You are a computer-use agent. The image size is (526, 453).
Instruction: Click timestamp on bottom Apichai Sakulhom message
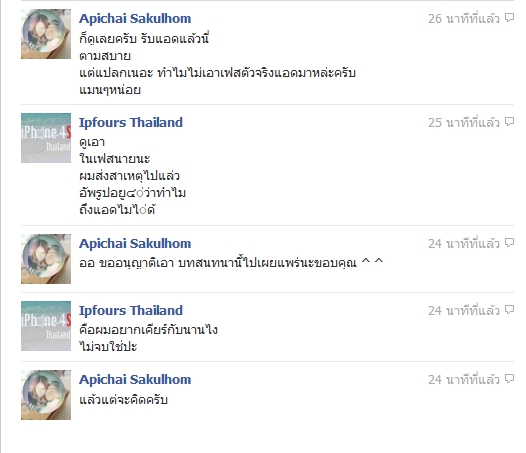click(x=464, y=380)
